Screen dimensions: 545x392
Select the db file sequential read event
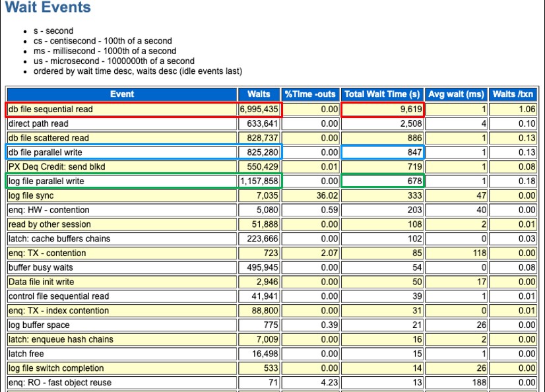[x=50, y=110]
